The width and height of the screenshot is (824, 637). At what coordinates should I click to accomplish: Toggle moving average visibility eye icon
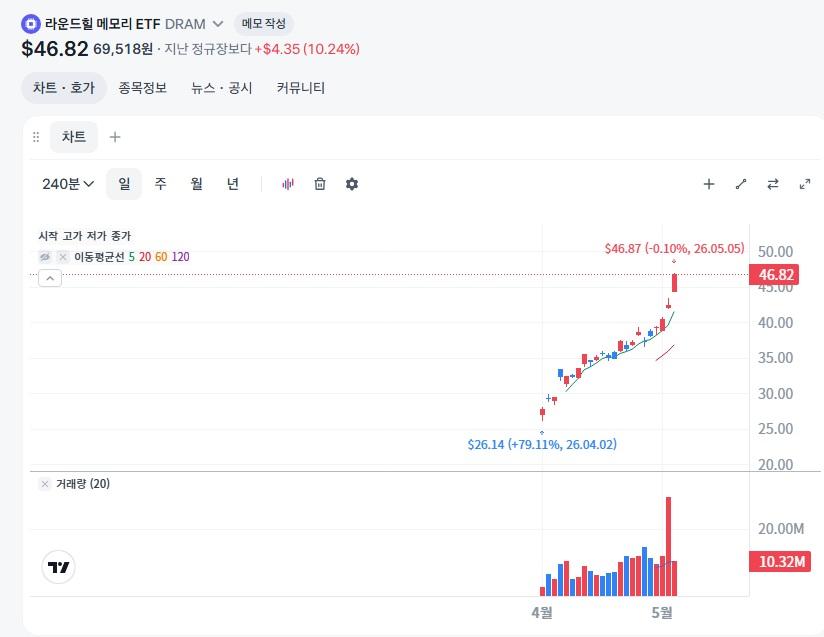click(x=45, y=256)
